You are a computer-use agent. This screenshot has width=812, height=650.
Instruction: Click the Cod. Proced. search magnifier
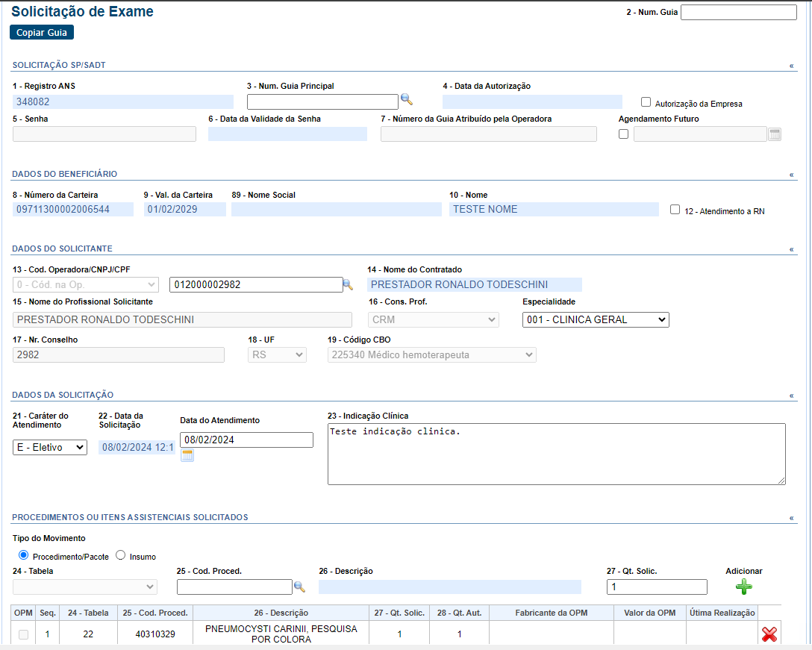[x=299, y=587]
